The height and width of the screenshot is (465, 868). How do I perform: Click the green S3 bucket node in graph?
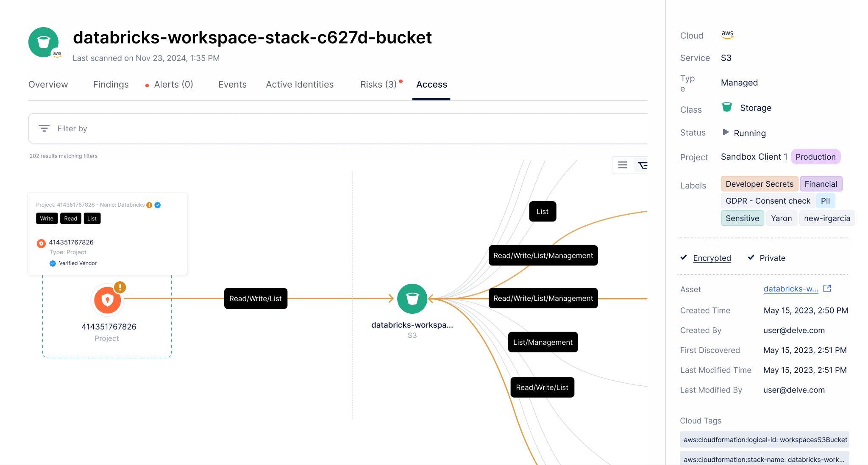412,299
